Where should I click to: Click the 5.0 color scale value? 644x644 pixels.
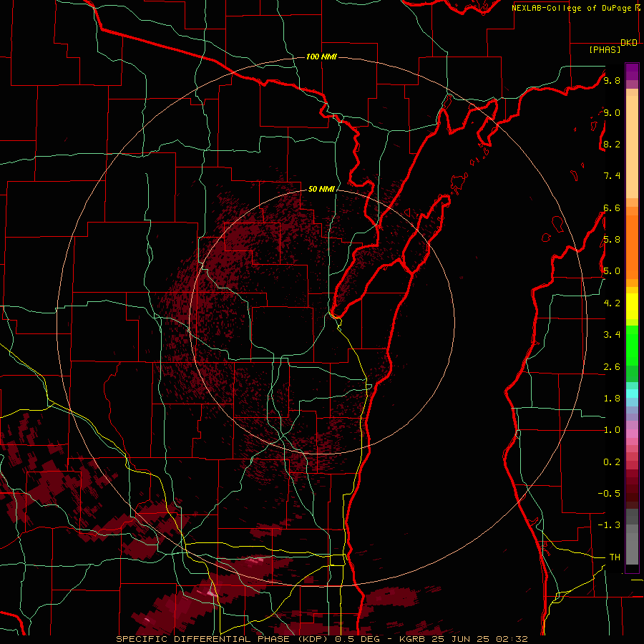(612, 271)
